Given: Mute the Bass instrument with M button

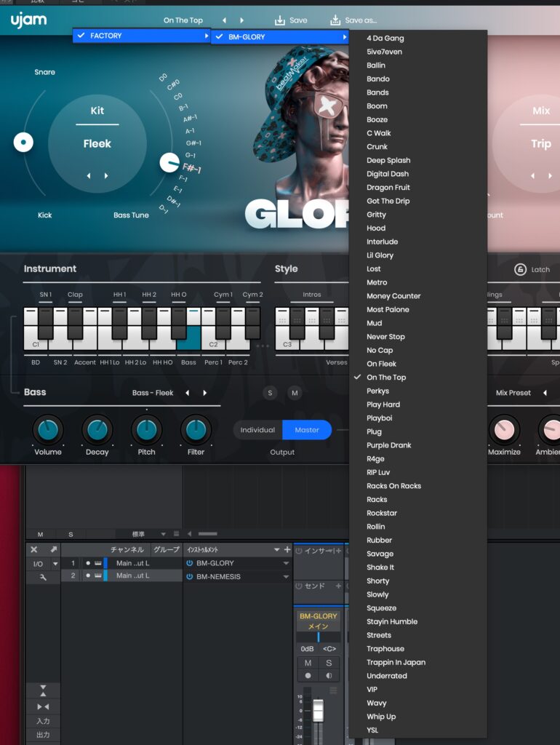Looking at the screenshot, I should click(x=295, y=393).
